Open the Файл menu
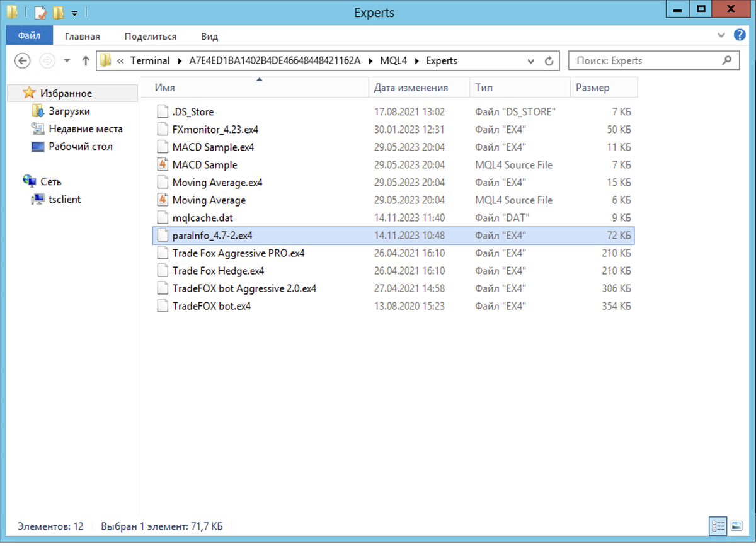Screen dimensions: 756x546 [30, 36]
